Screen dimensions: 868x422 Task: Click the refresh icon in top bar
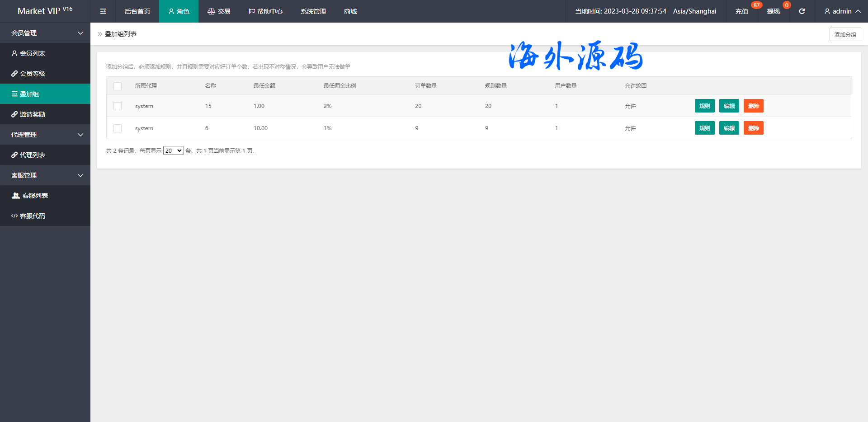802,11
